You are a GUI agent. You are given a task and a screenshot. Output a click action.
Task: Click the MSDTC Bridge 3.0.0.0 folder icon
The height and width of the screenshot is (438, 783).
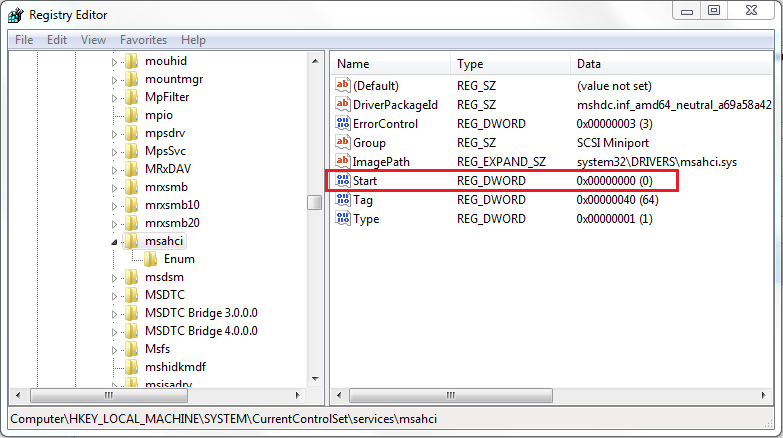(131, 313)
